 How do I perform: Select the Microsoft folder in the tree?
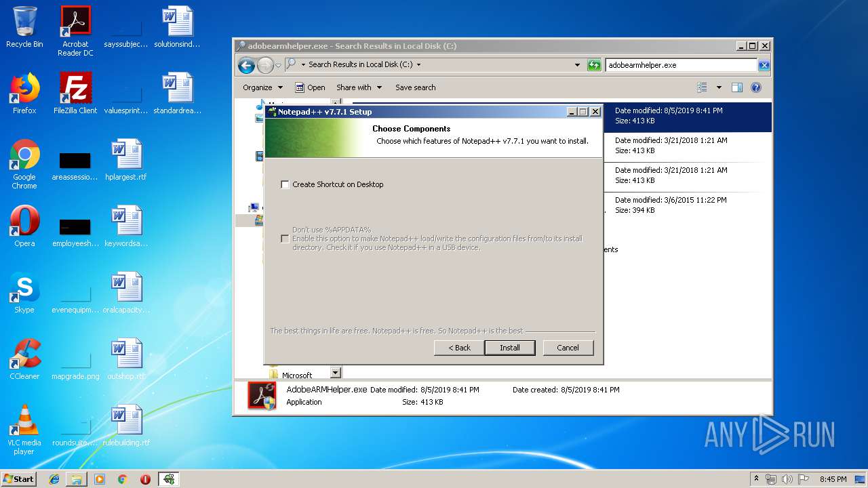coord(297,375)
